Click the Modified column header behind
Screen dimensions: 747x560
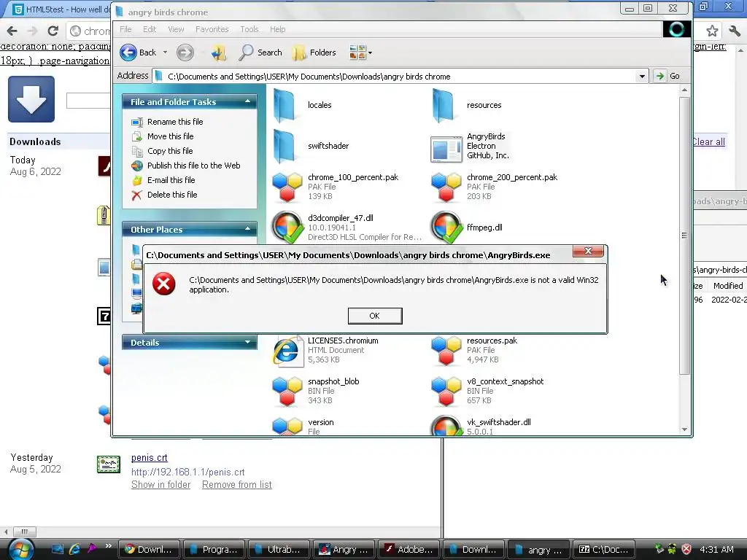(727, 286)
